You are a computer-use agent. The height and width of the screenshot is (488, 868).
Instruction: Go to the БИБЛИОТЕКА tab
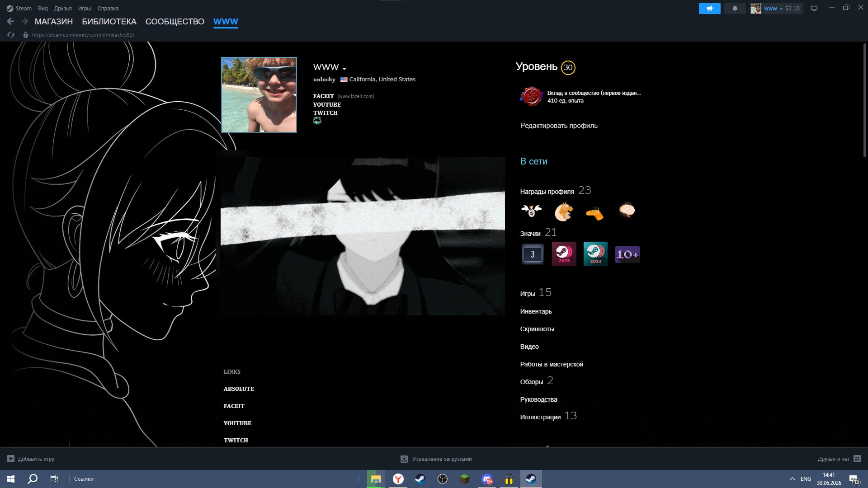point(109,21)
